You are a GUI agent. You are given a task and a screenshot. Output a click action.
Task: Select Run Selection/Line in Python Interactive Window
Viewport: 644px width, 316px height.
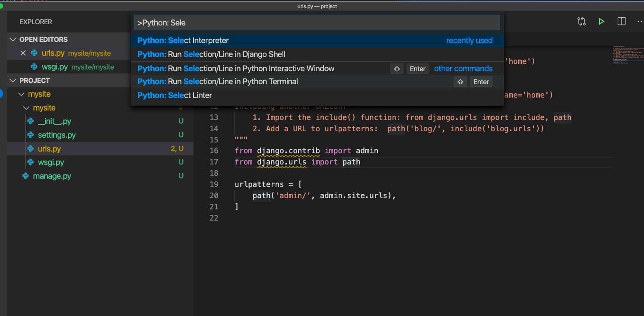(317, 68)
